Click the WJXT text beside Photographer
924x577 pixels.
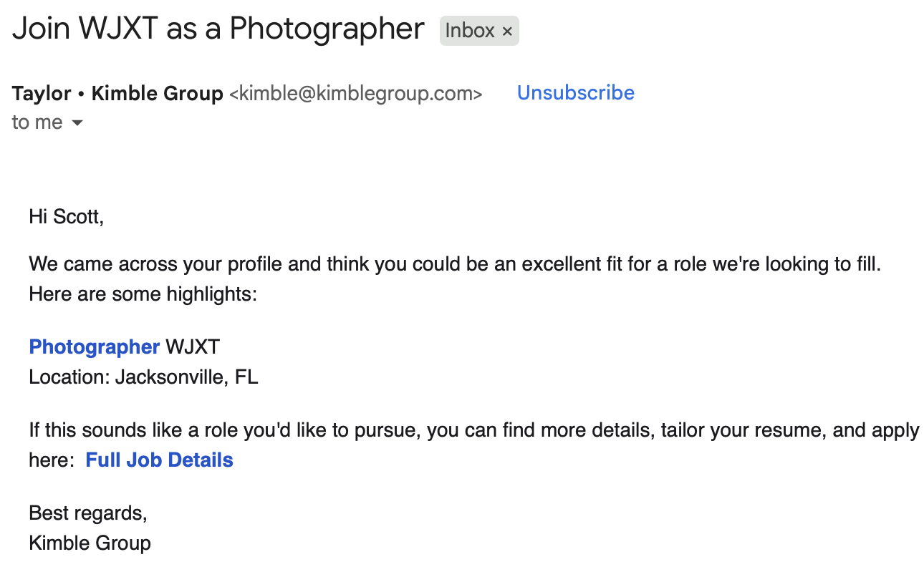[x=193, y=347]
